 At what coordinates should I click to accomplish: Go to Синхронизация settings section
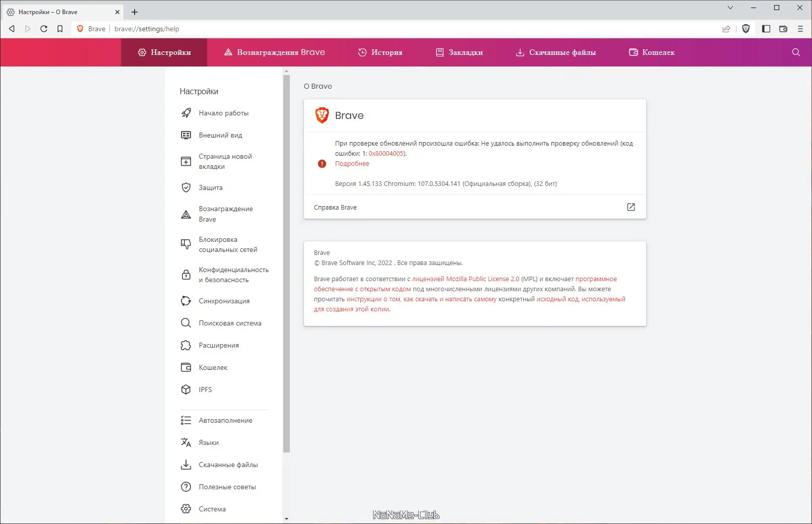[224, 301]
